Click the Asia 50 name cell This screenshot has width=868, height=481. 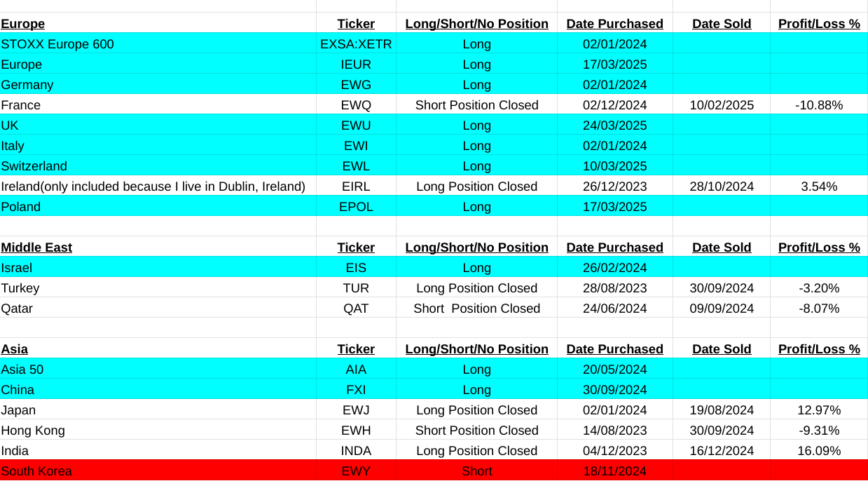27,370
